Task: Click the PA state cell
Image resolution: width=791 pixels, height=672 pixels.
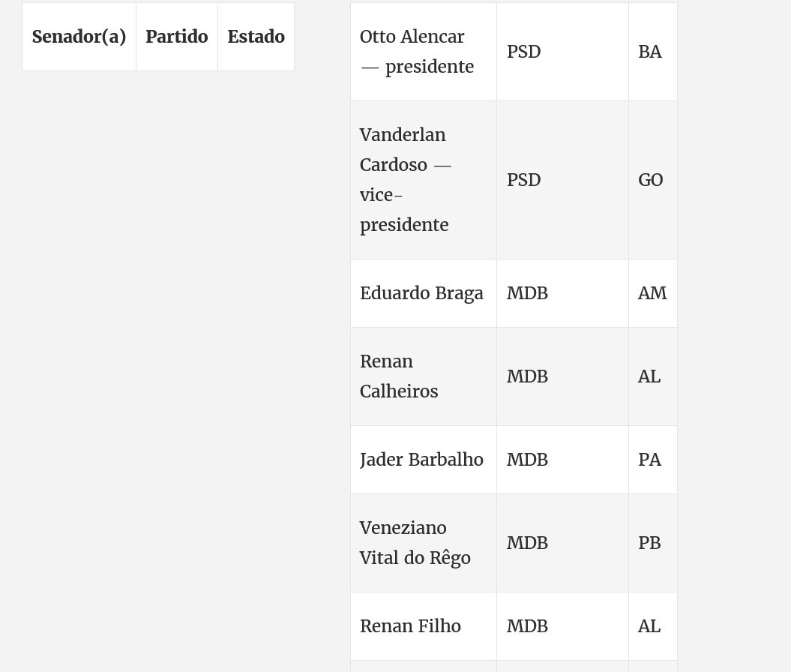Action: tap(653, 460)
